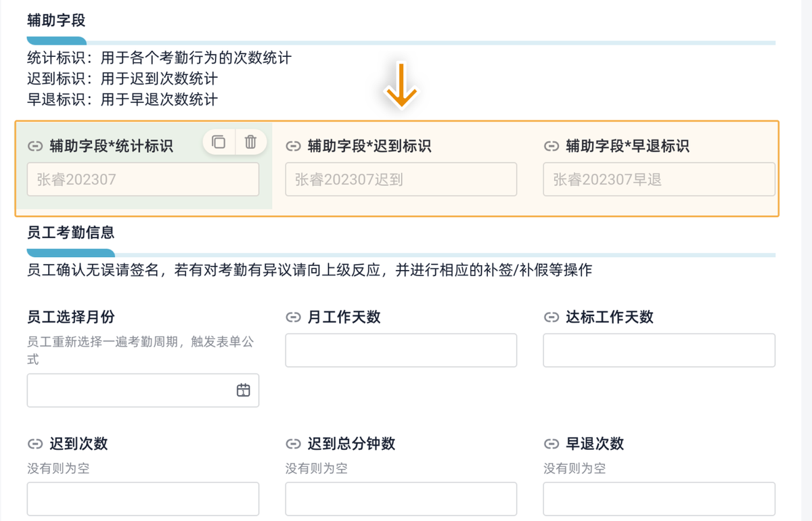This screenshot has height=521, width=812.
Task: Delete field using the trash icon
Action: 250,141
